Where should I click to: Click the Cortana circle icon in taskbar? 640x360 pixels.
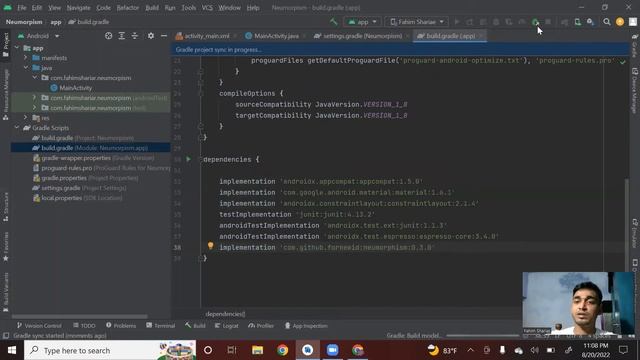point(208,350)
